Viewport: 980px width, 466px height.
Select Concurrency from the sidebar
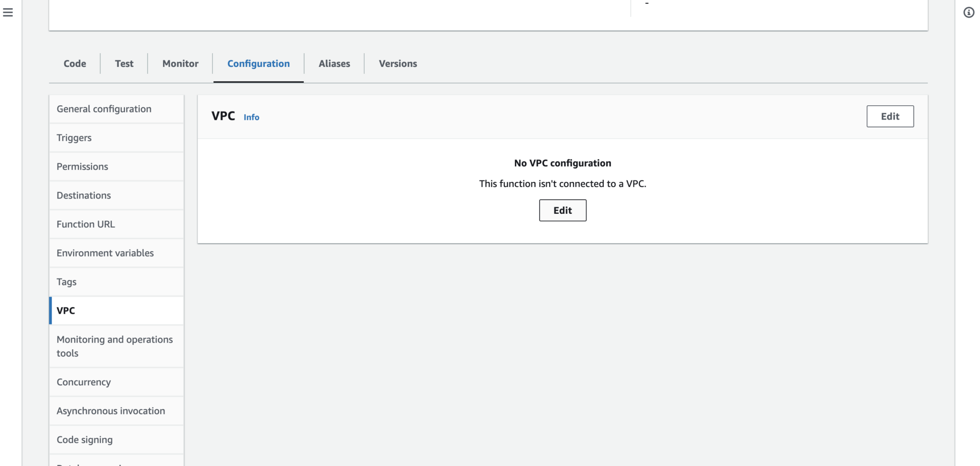pos(84,382)
